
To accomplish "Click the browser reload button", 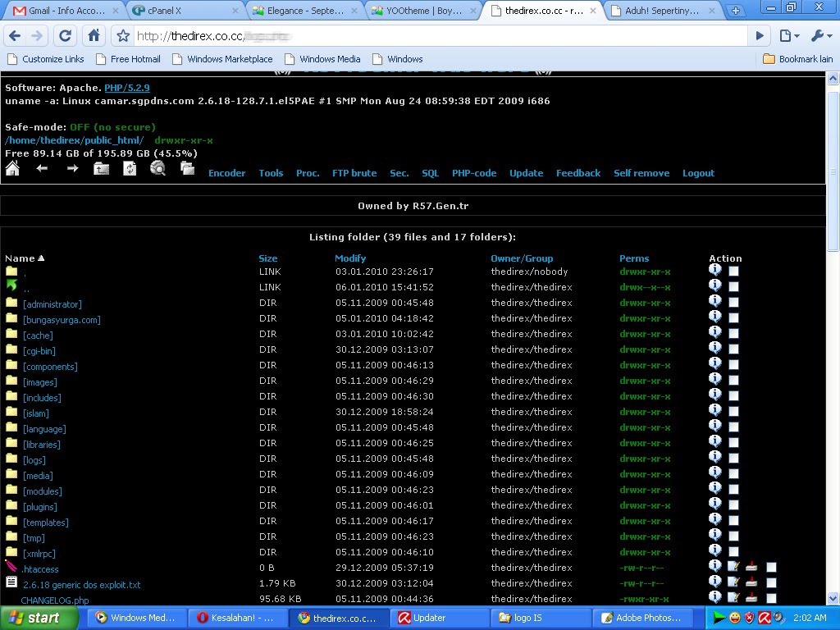I will point(66,36).
